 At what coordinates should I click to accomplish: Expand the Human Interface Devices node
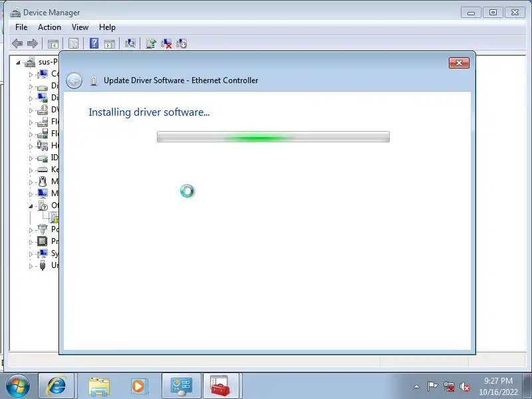pyautogui.click(x=31, y=146)
